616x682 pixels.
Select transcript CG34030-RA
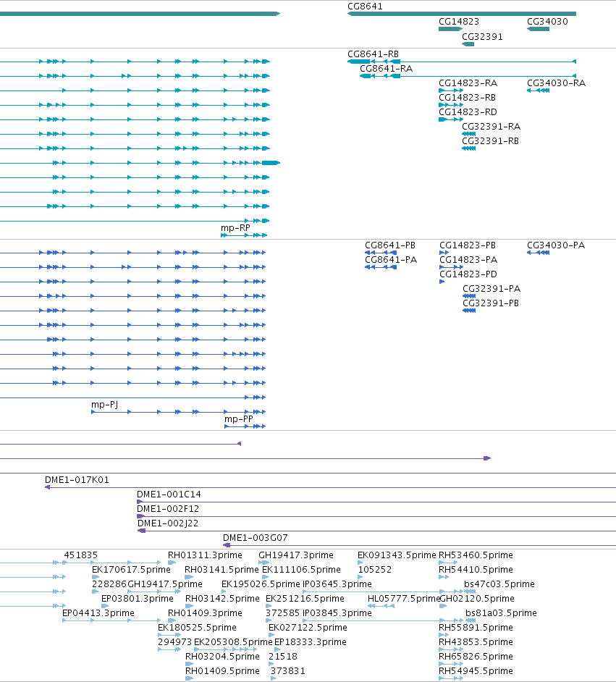pos(556,83)
